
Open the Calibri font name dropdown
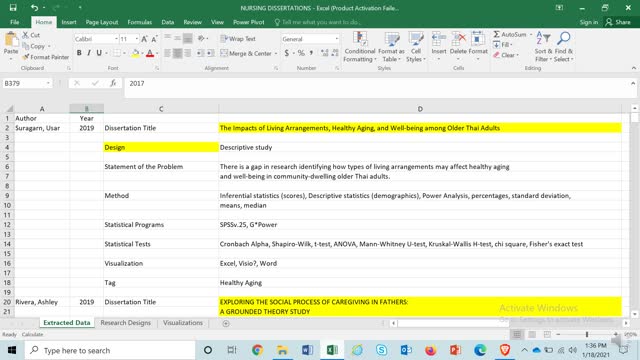[x=116, y=39]
